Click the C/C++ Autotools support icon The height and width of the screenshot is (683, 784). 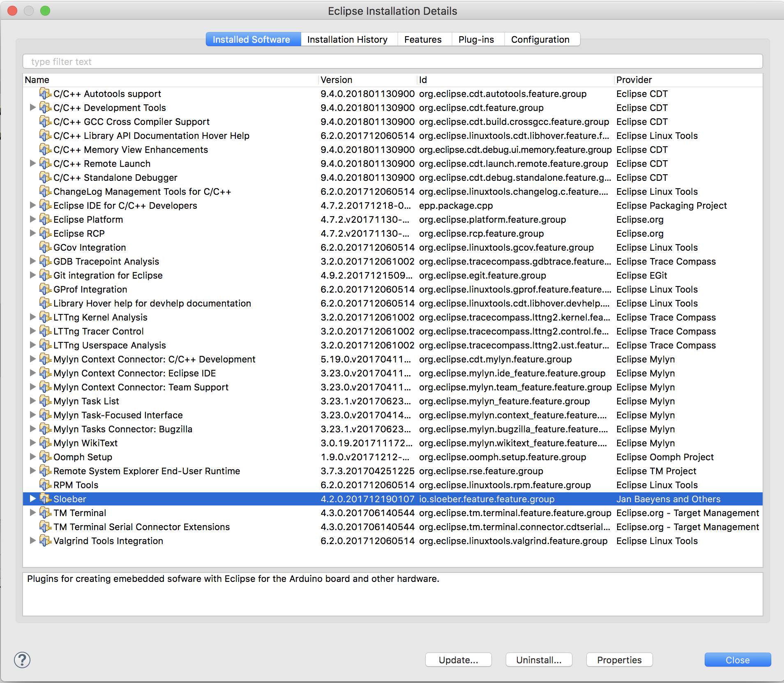pyautogui.click(x=45, y=94)
